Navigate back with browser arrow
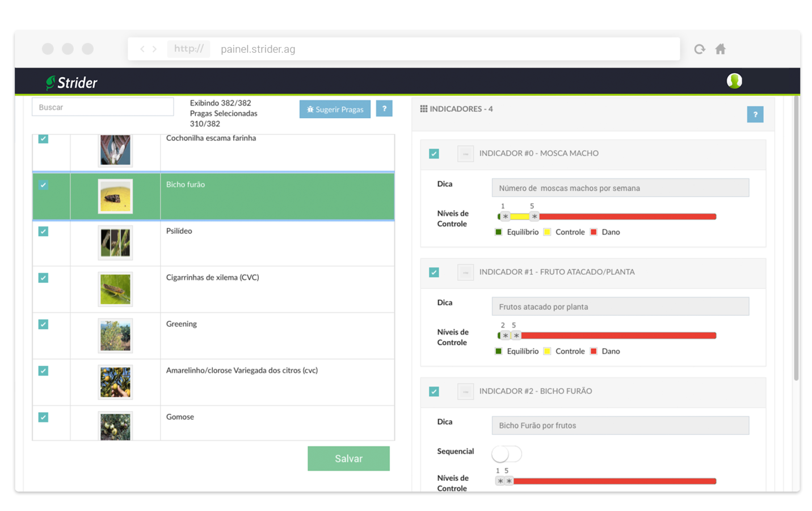Screen dimensions: 812x511 142,49
